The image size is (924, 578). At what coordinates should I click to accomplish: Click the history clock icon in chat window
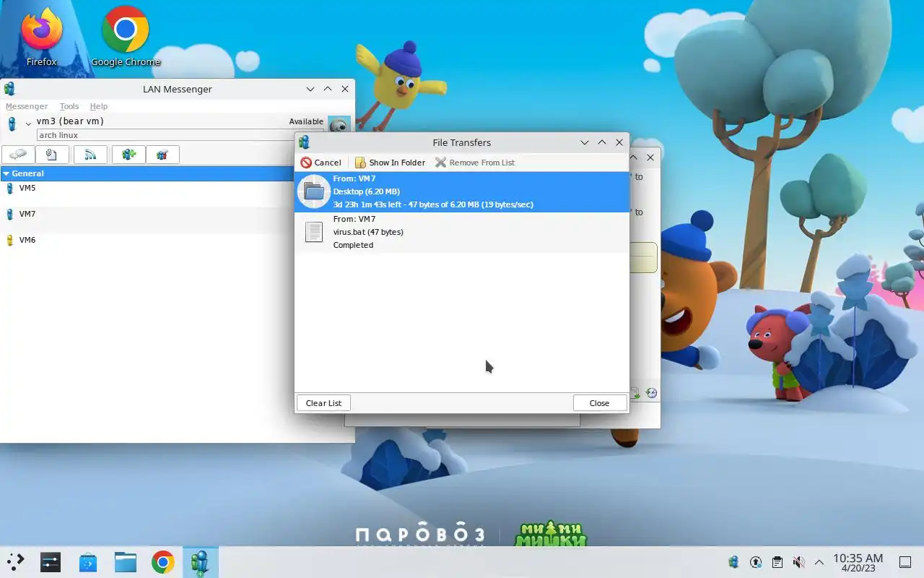point(651,393)
